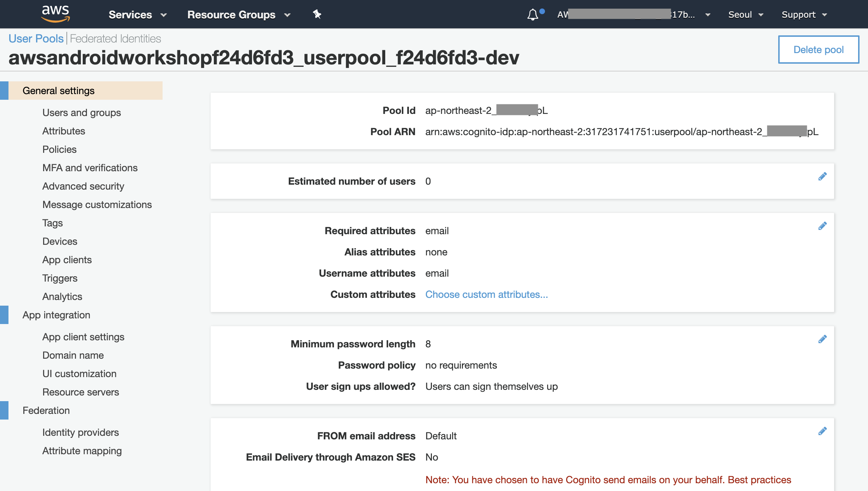Viewport: 868px width, 491px height.
Task: Open the Resource Groups dropdown
Action: coord(238,14)
